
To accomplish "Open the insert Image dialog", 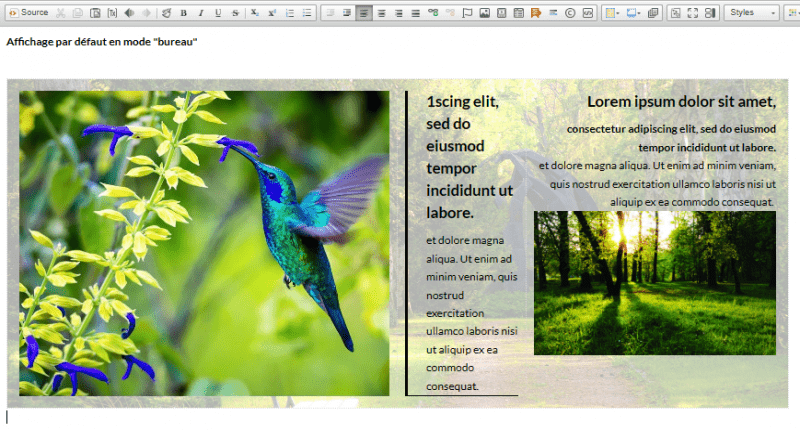I will (485, 12).
